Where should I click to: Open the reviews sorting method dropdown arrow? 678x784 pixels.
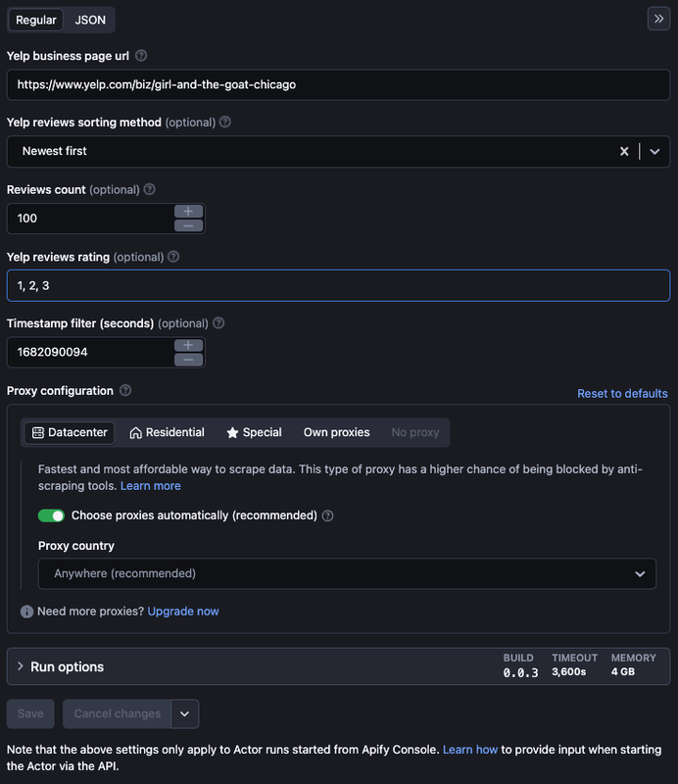[x=654, y=151]
